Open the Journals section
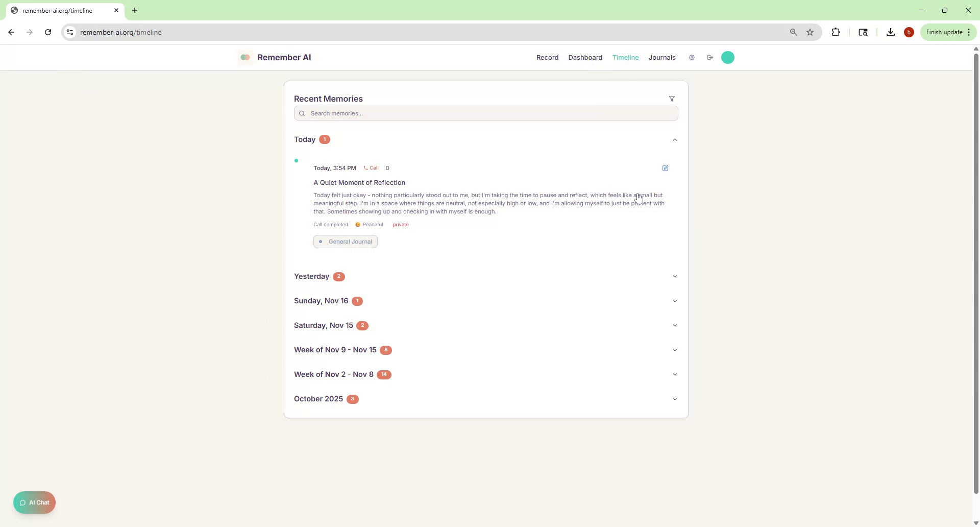 (661, 57)
